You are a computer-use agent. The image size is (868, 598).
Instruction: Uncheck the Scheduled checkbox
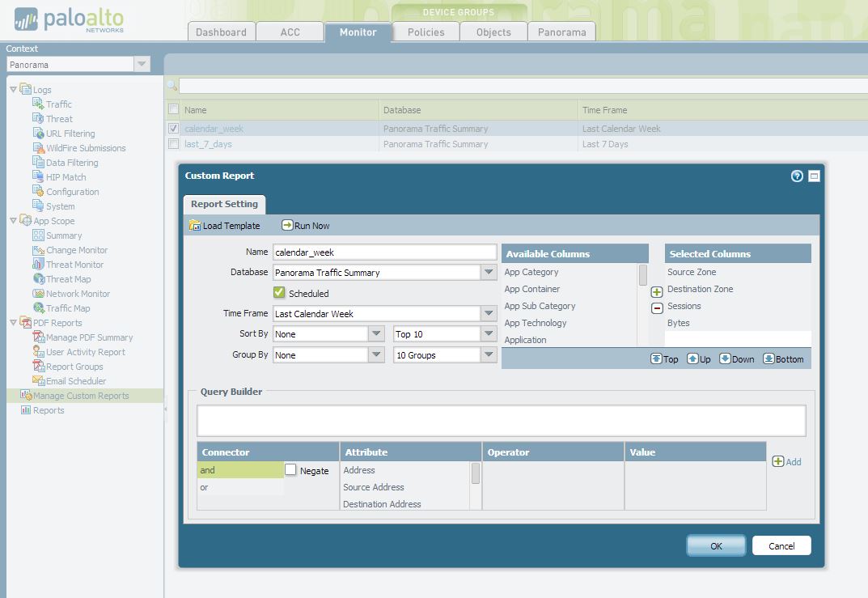coord(279,293)
